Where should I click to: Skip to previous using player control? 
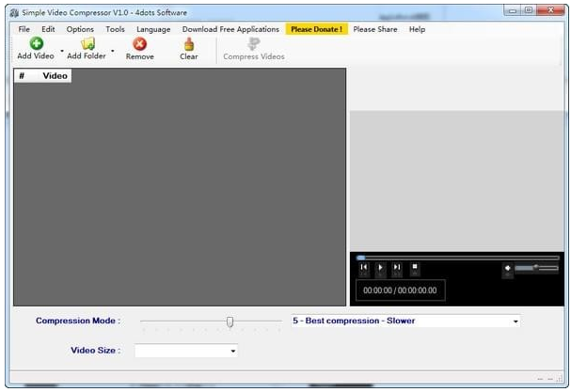pos(364,268)
